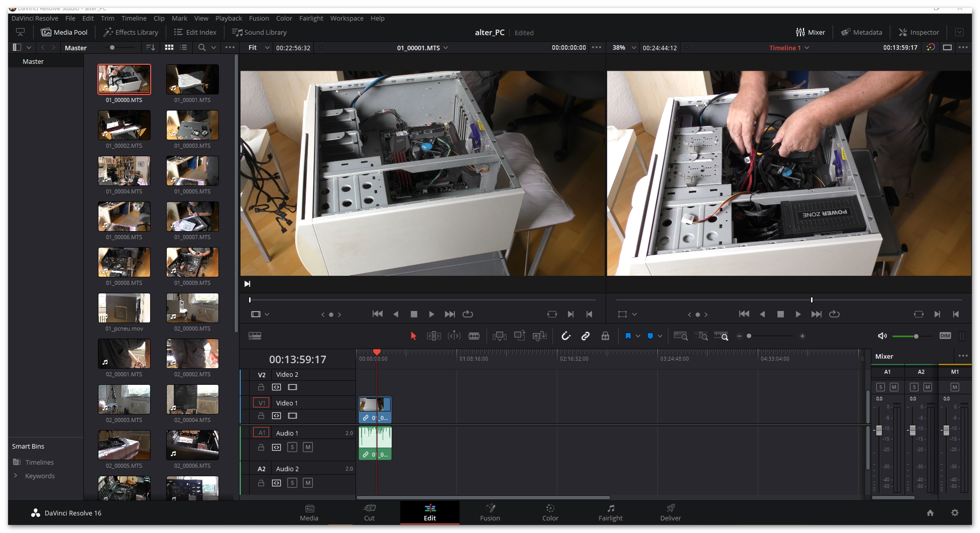Select the Blade edit mode tool
980x533 pixels.
(x=474, y=336)
